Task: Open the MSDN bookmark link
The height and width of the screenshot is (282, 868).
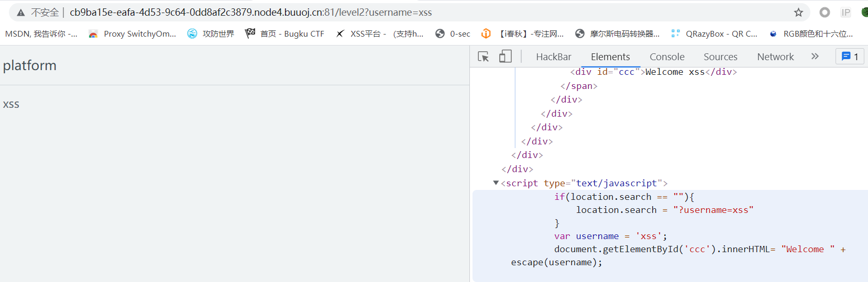Action: coord(41,34)
